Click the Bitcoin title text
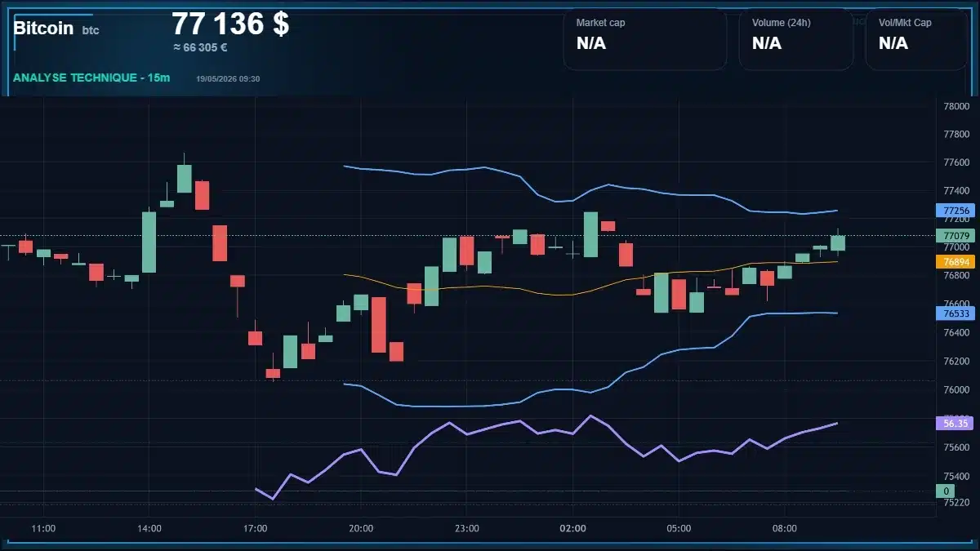This screenshot has height=551, width=980. 43,28
